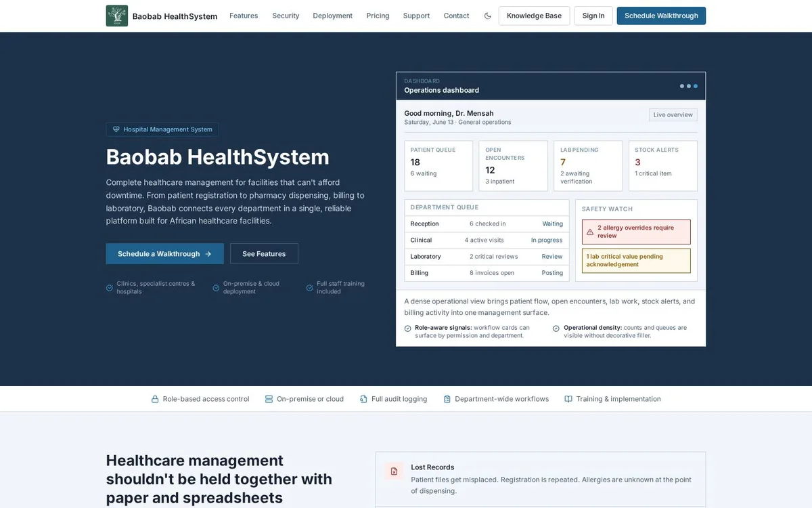
Task: Click check icon beside On-premise & cloud deployment
Action: click(x=216, y=288)
